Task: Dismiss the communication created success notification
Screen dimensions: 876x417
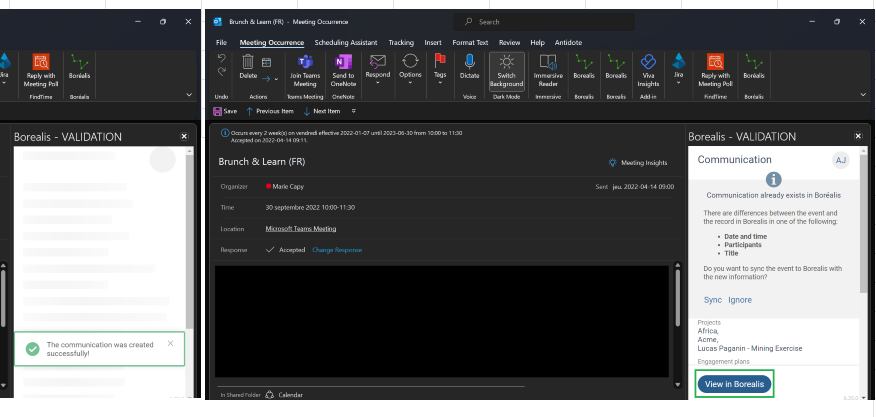Action: [170, 343]
